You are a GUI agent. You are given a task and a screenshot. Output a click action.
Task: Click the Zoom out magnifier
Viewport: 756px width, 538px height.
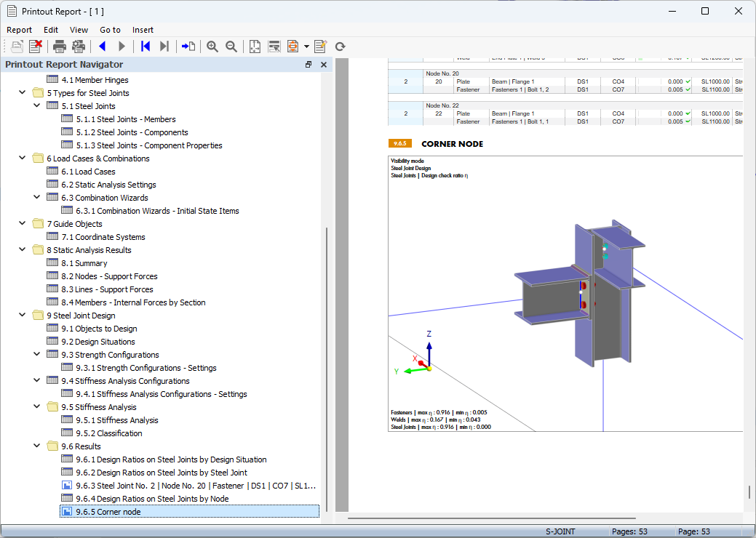[231, 47]
